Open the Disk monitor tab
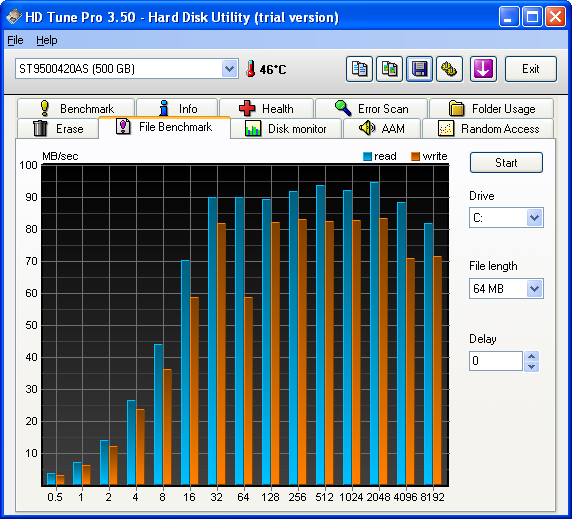 click(286, 128)
